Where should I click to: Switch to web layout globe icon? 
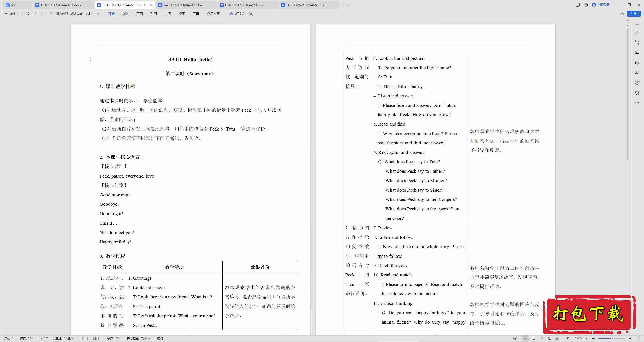pos(550,338)
